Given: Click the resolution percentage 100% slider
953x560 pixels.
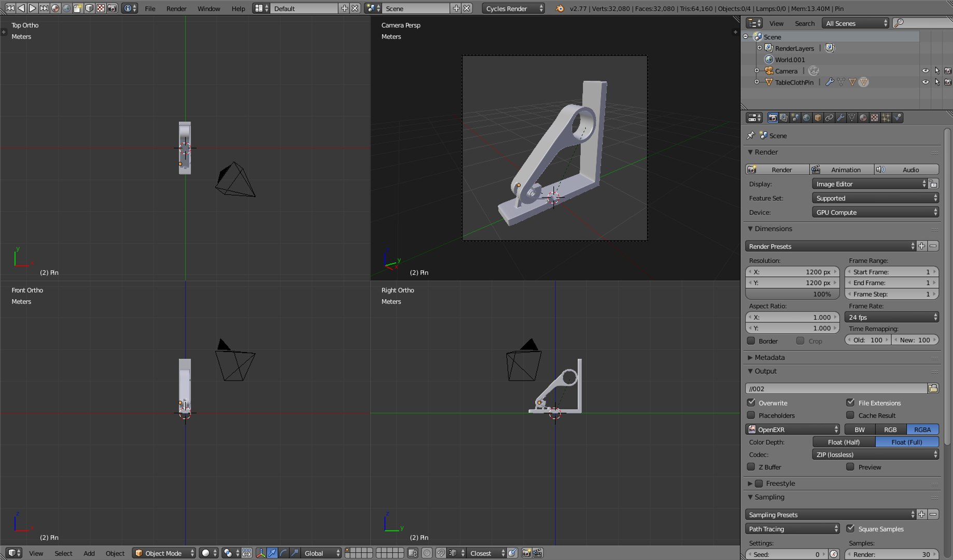Looking at the screenshot, I should coord(792,294).
